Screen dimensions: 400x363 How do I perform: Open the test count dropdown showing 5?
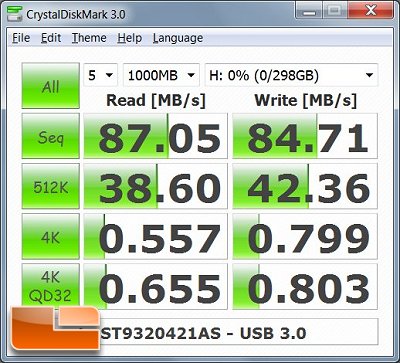pos(100,75)
